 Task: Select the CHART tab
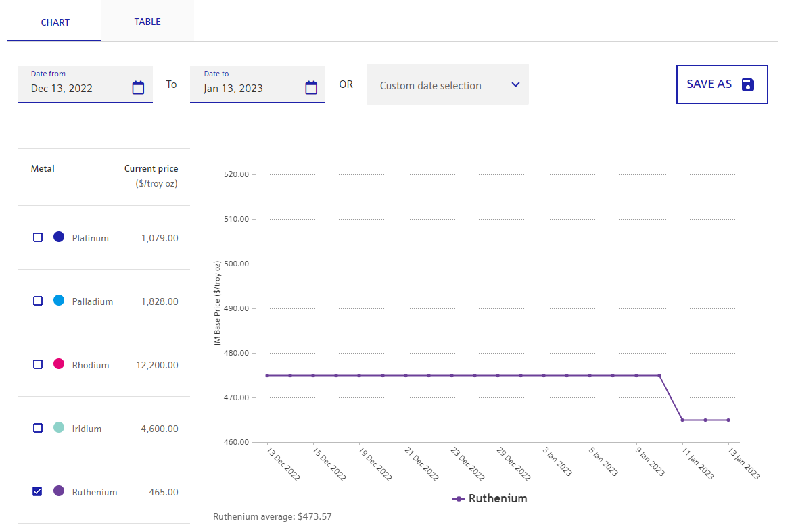click(x=55, y=22)
